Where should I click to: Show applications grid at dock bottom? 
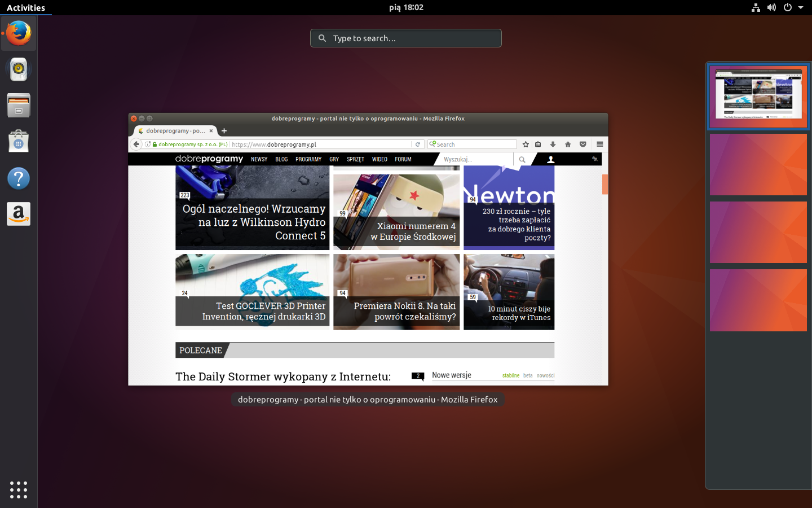point(19,490)
